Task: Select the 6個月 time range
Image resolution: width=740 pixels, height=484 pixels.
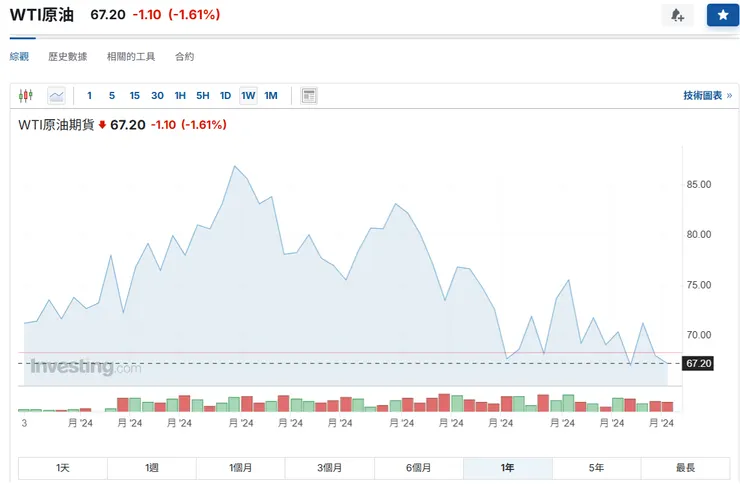Action: click(x=418, y=468)
